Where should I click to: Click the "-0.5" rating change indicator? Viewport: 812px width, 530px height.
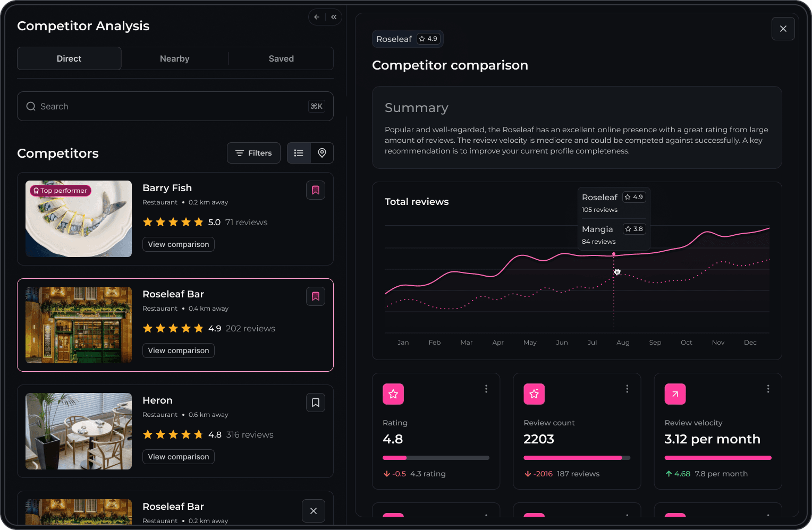click(x=394, y=474)
